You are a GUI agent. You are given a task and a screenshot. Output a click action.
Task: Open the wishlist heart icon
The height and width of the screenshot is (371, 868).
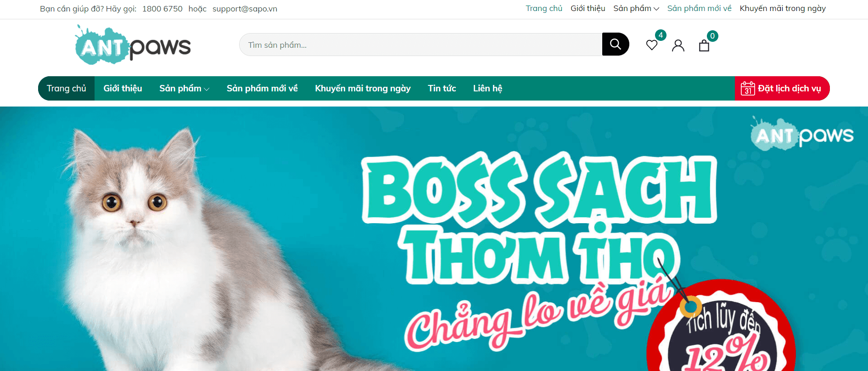click(x=652, y=45)
